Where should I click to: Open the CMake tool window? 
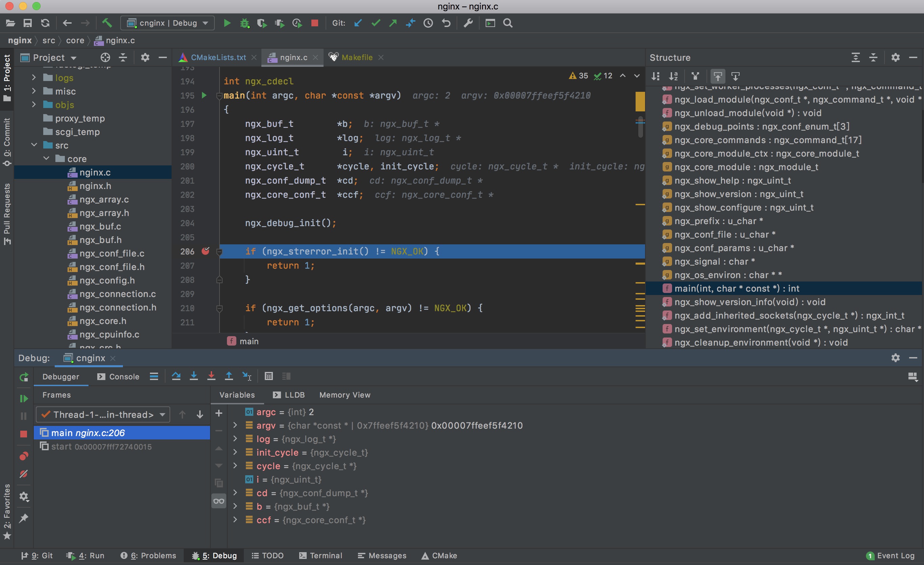tap(439, 556)
